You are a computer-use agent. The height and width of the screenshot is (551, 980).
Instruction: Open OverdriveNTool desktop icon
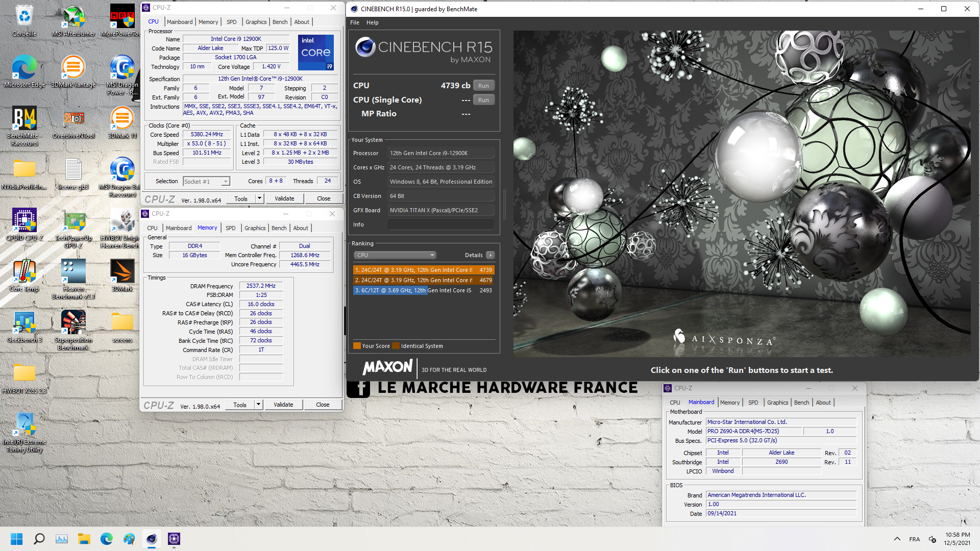click(x=73, y=122)
